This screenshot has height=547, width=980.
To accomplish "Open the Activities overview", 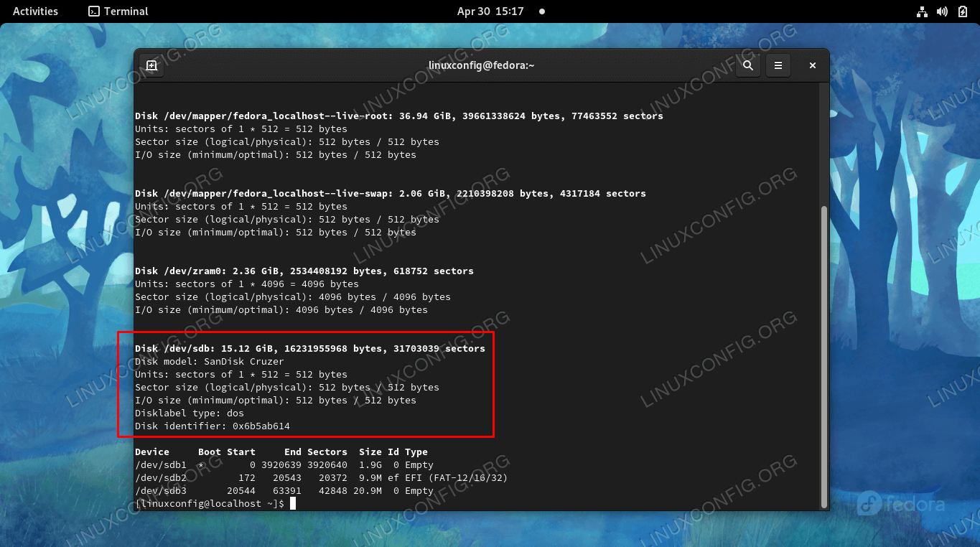I will click(x=35, y=11).
